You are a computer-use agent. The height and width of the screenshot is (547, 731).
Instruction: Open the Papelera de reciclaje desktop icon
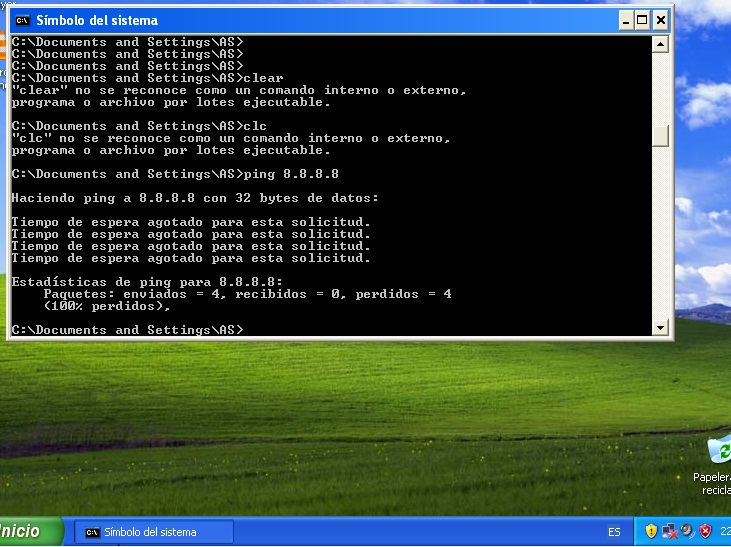pos(715,464)
